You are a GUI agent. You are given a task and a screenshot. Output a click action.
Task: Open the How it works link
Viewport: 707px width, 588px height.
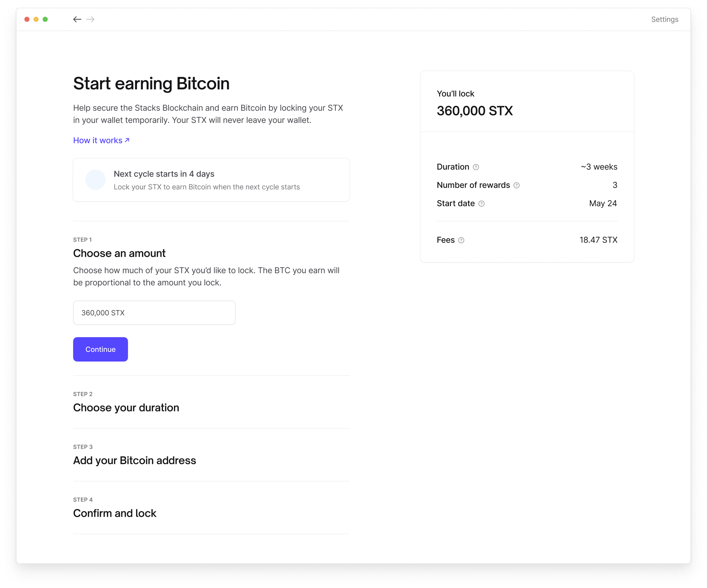[101, 141]
